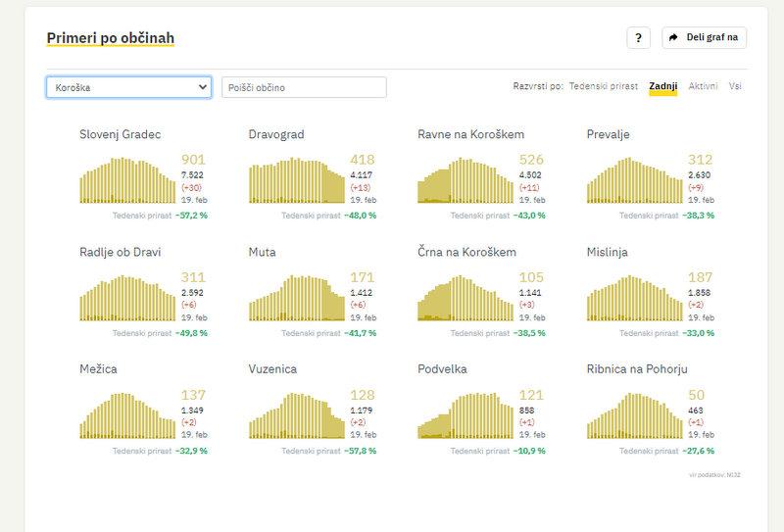Open the Koroška region dropdown

click(128, 87)
